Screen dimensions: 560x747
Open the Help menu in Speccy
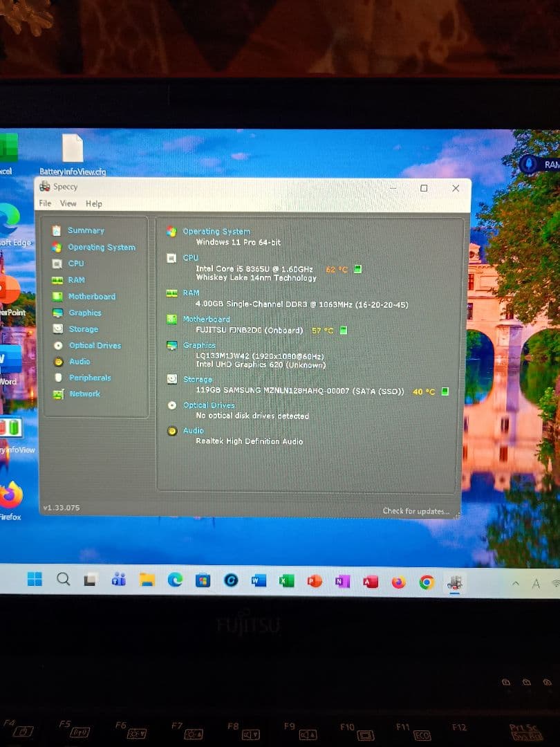tap(94, 203)
